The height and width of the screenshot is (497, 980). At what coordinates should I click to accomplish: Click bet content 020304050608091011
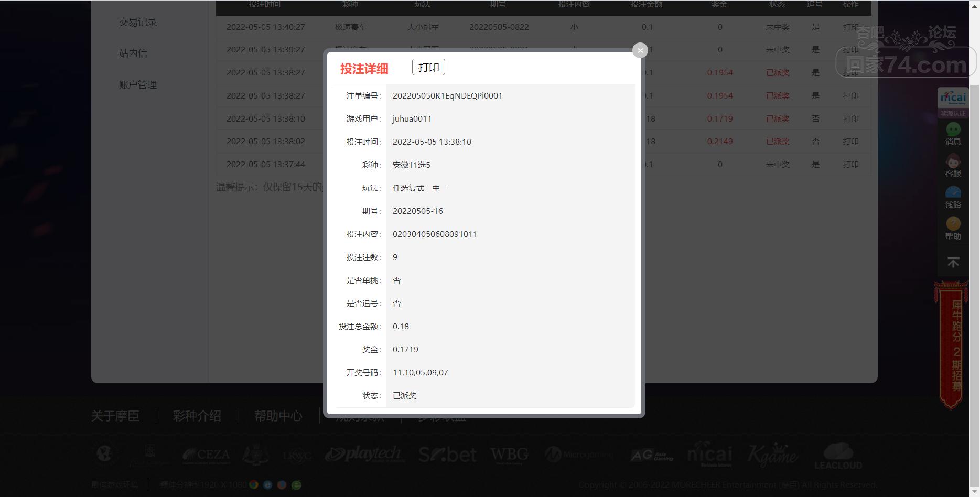[435, 234]
